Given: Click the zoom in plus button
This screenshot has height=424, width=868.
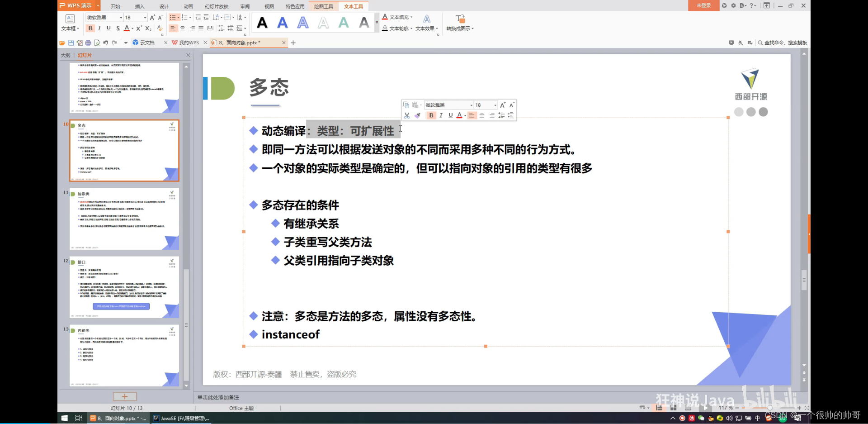Looking at the screenshot, I should 799,408.
